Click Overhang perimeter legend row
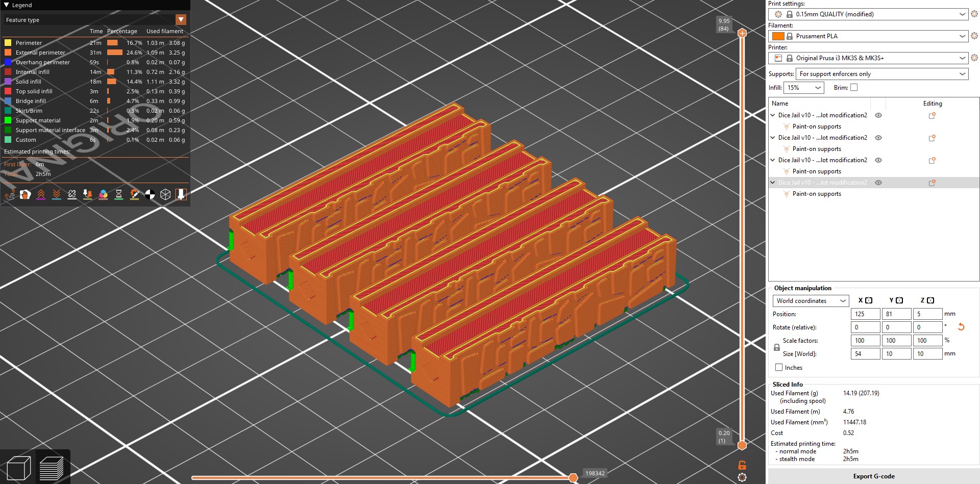The height and width of the screenshot is (484, 980). 95,62
